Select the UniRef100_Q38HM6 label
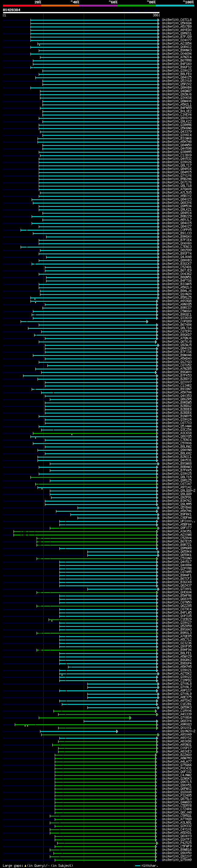Image resolution: width=197 pixels, height=868 pixels. click(176, 125)
